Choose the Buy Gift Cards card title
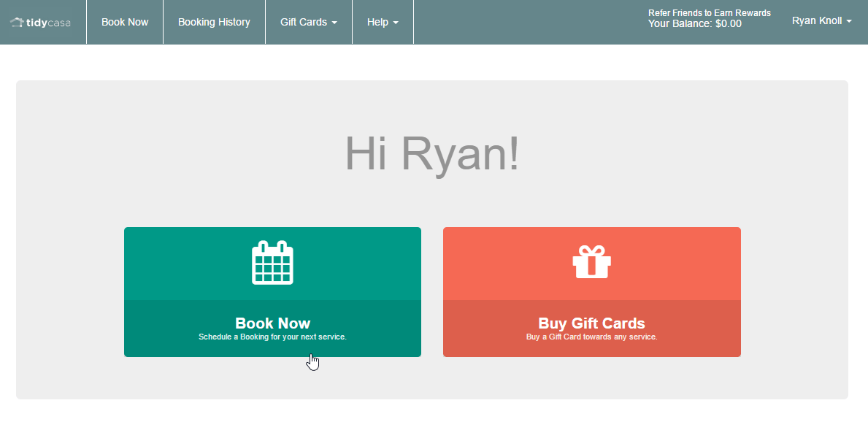Image resolution: width=868 pixels, height=422 pixels. pos(592,323)
